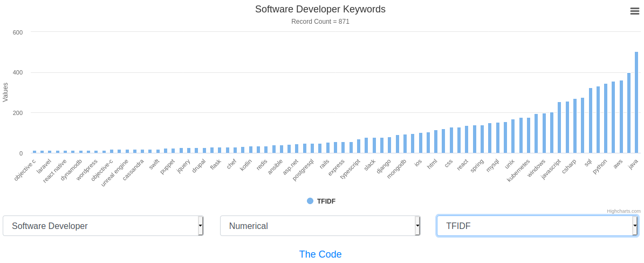
Task: Click the react native x-axis label
Action: point(54,171)
